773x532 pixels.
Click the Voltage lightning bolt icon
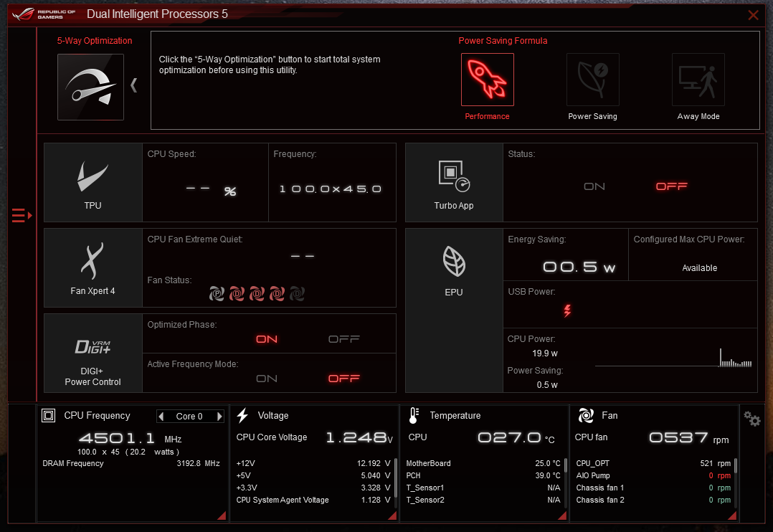tap(242, 416)
